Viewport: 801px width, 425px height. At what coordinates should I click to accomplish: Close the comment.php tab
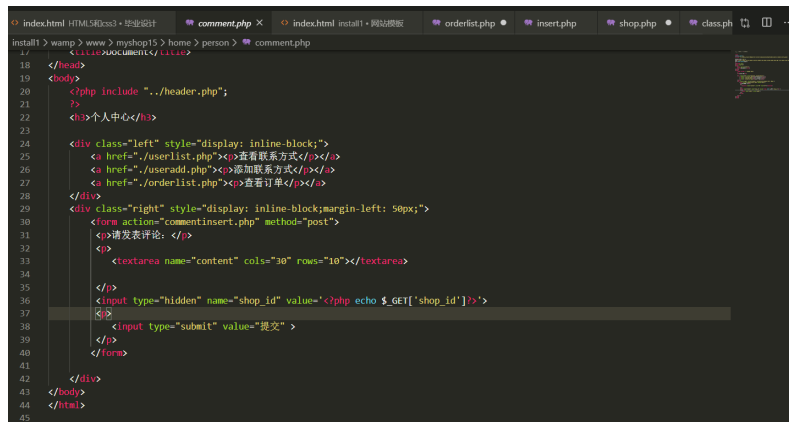(x=260, y=23)
